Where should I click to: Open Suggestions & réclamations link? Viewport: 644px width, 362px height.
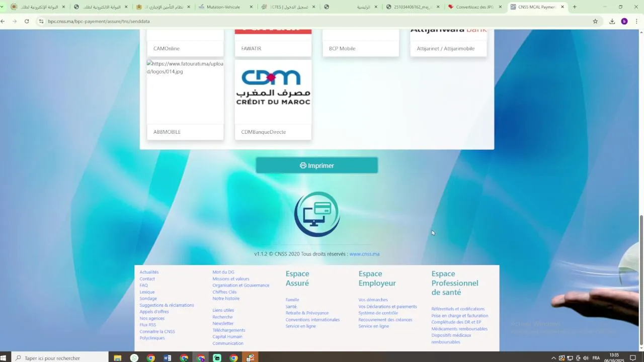pyautogui.click(x=167, y=305)
